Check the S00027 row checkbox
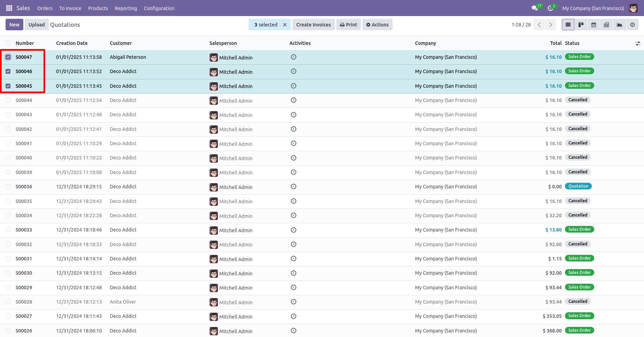Image resolution: width=644 pixels, height=337 pixels. [x=8, y=316]
